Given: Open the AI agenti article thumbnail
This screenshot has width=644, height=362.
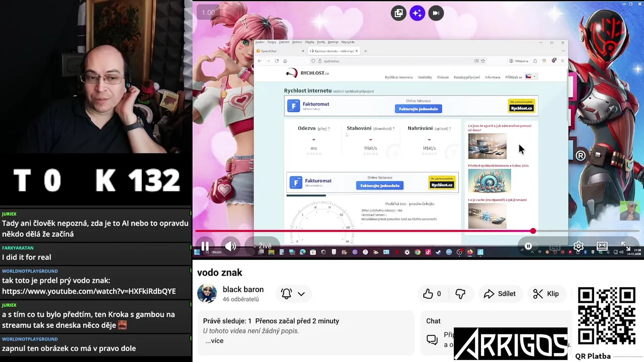Looking at the screenshot, I should (487, 146).
